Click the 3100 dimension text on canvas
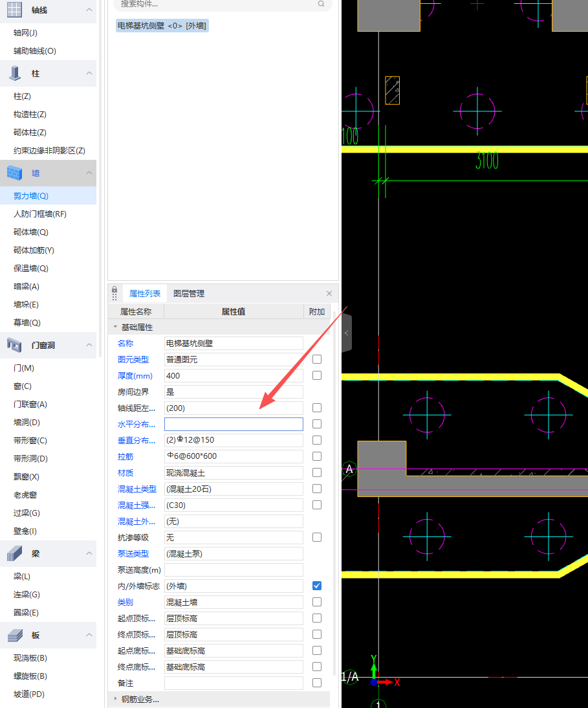Viewport: 588px width, 708px height. tap(487, 160)
